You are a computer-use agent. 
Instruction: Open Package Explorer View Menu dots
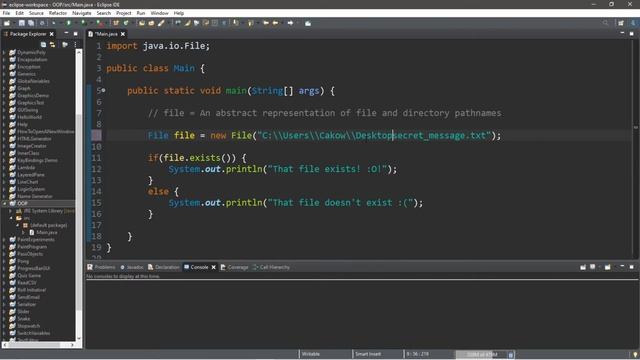(x=76, y=44)
